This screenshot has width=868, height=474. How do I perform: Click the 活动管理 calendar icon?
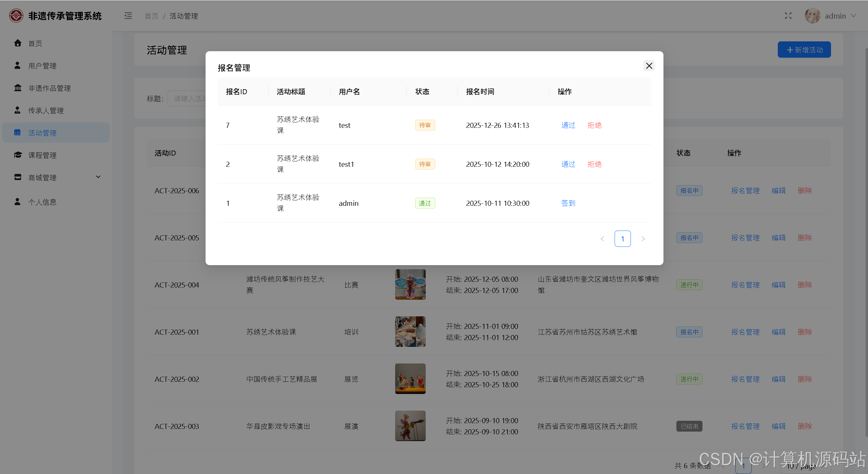pos(18,133)
